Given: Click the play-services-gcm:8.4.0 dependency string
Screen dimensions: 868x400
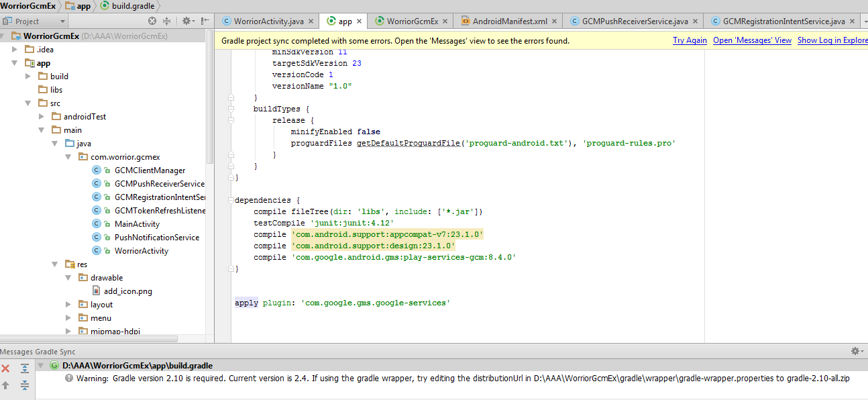Looking at the screenshot, I should [404, 257].
